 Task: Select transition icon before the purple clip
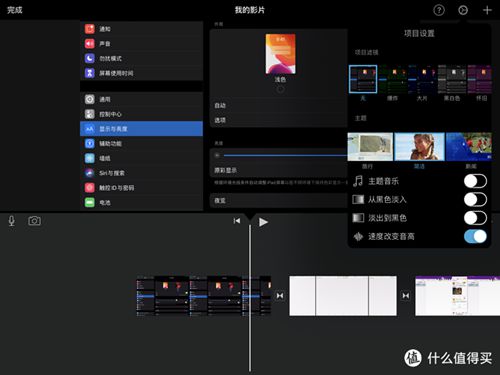(x=406, y=296)
